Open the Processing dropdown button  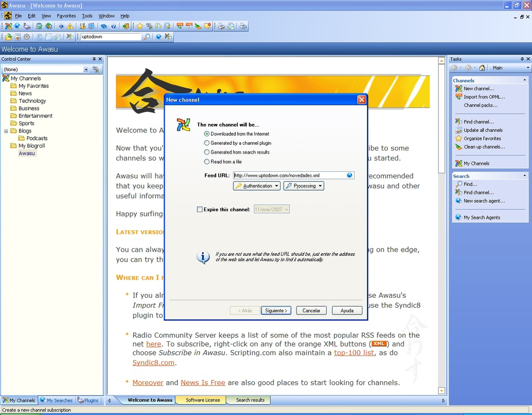pyautogui.click(x=304, y=186)
